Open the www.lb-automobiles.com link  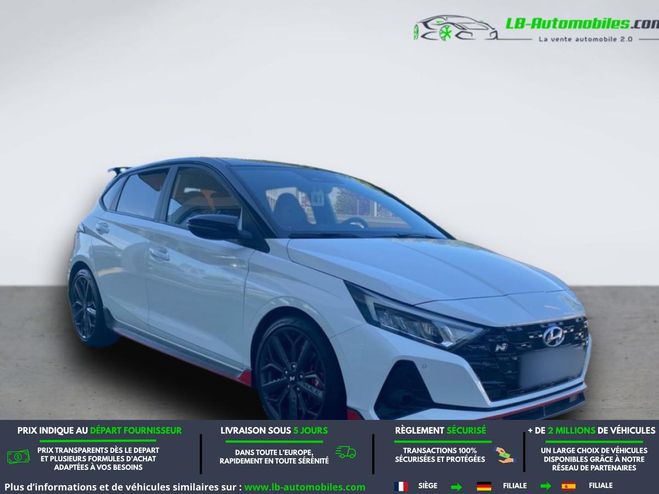pyautogui.click(x=305, y=488)
